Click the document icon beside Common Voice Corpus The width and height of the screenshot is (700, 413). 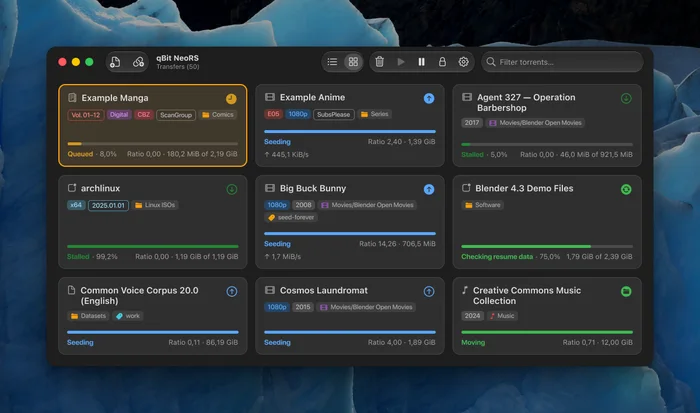(71, 290)
